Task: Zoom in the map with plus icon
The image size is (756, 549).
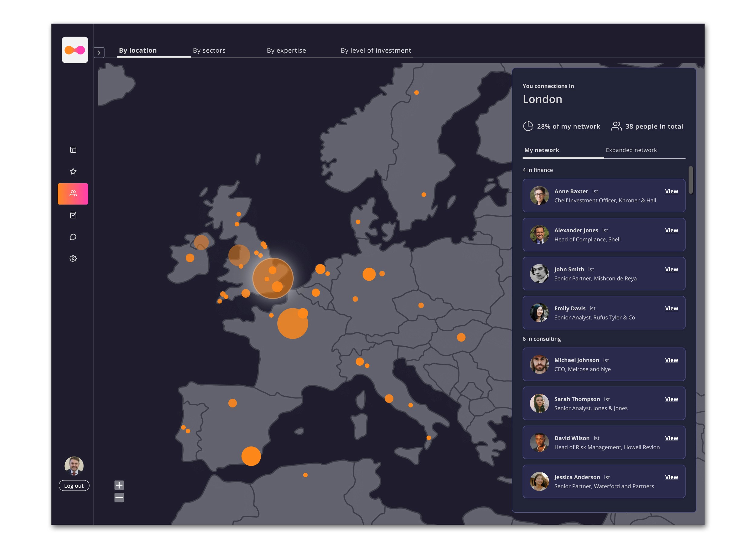Action: [x=119, y=485]
